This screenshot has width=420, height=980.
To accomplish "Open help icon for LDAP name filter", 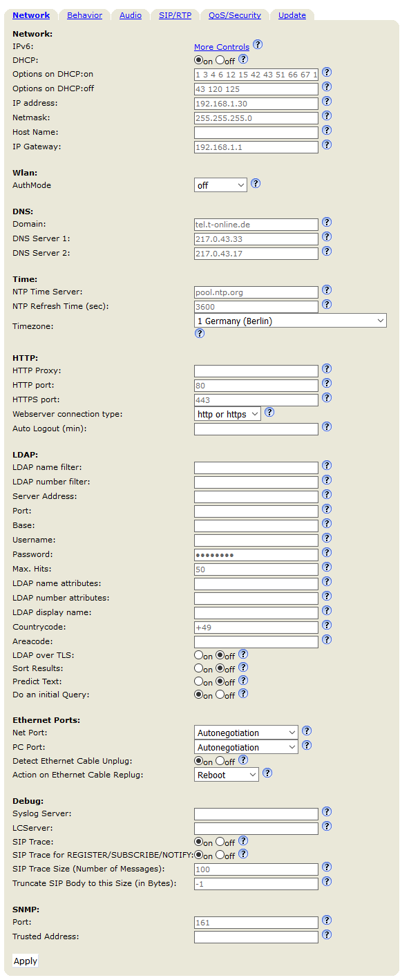I will [327, 465].
